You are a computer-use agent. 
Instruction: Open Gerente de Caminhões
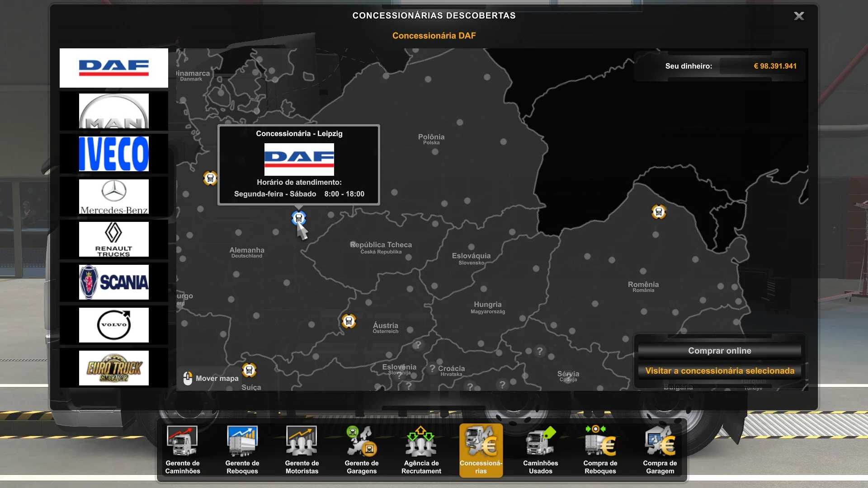click(183, 450)
